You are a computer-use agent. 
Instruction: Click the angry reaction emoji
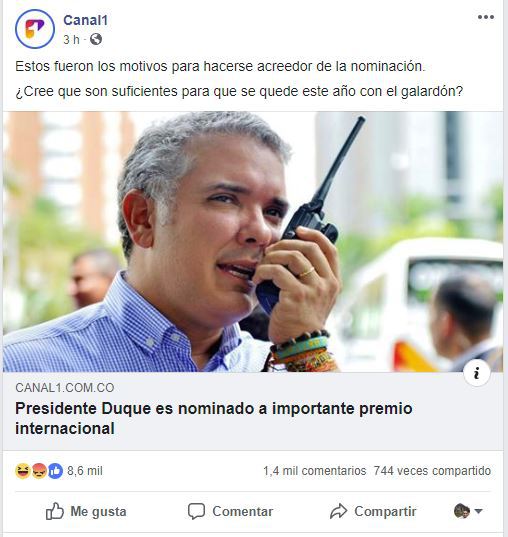39,471
